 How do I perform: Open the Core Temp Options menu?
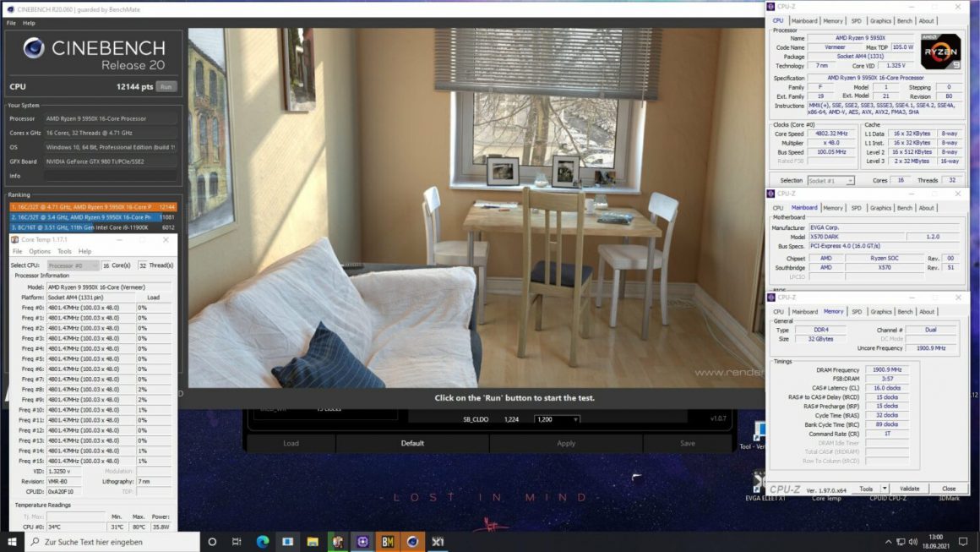[40, 251]
